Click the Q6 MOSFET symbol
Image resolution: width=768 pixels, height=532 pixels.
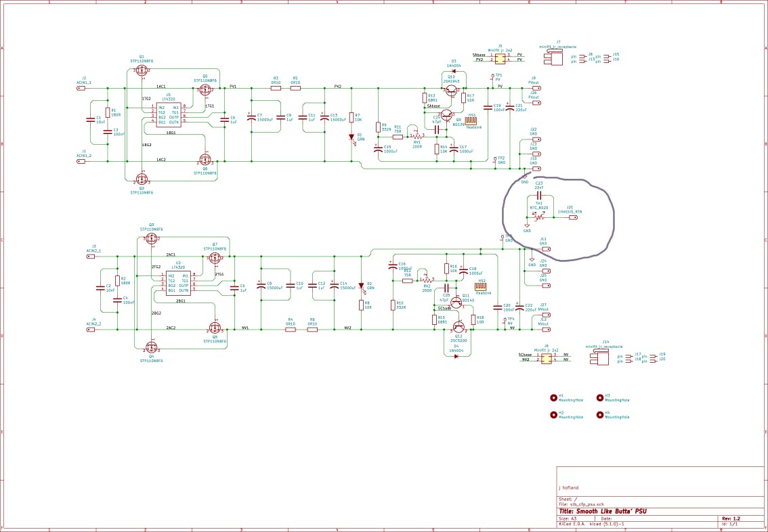point(205,160)
